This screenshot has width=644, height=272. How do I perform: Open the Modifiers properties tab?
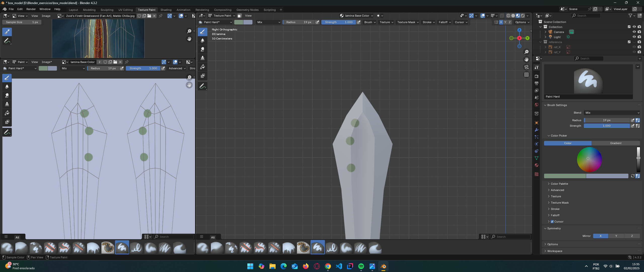[537, 130]
